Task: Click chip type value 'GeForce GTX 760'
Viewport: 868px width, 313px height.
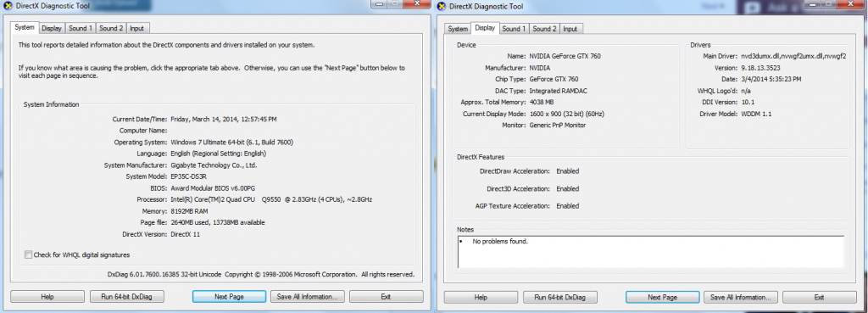Action: point(554,79)
